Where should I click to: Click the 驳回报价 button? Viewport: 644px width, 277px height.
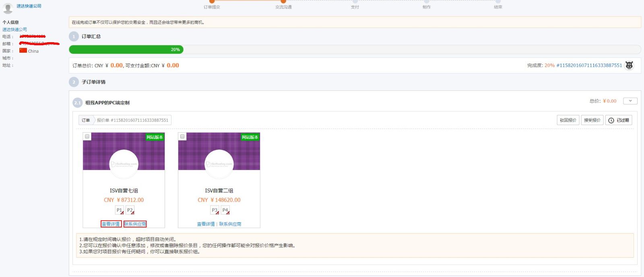[x=568, y=120]
